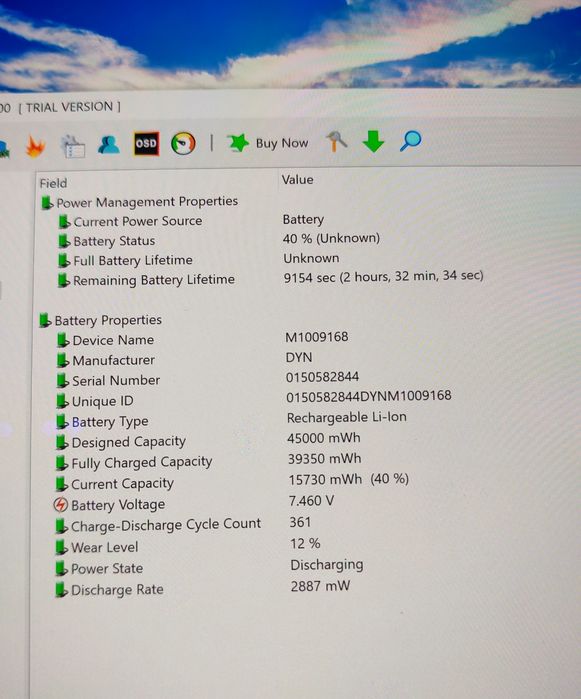
Task: Click the value Rechargeable Li-Ion
Action: (x=347, y=418)
